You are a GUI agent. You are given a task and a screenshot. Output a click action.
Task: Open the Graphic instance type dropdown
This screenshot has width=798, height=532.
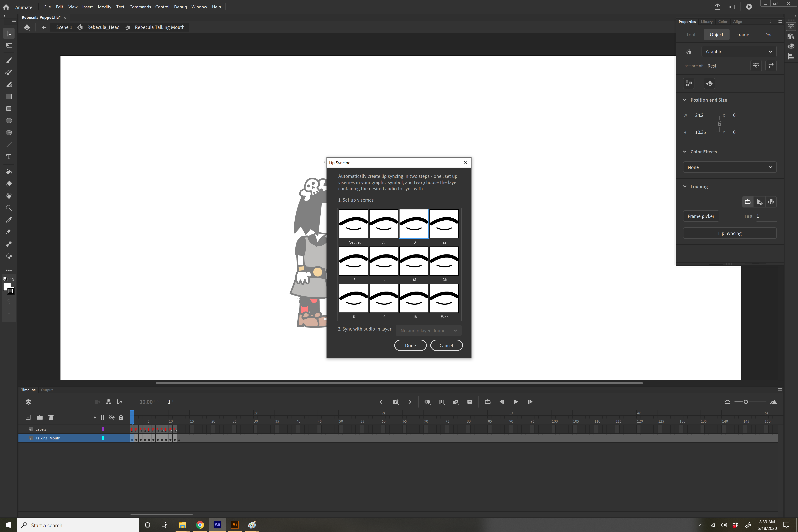739,52
